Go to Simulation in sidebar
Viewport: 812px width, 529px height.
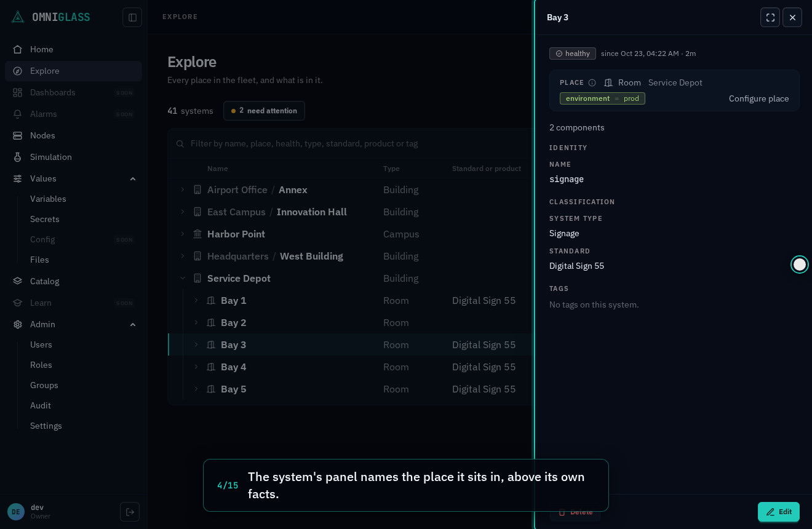click(73, 157)
